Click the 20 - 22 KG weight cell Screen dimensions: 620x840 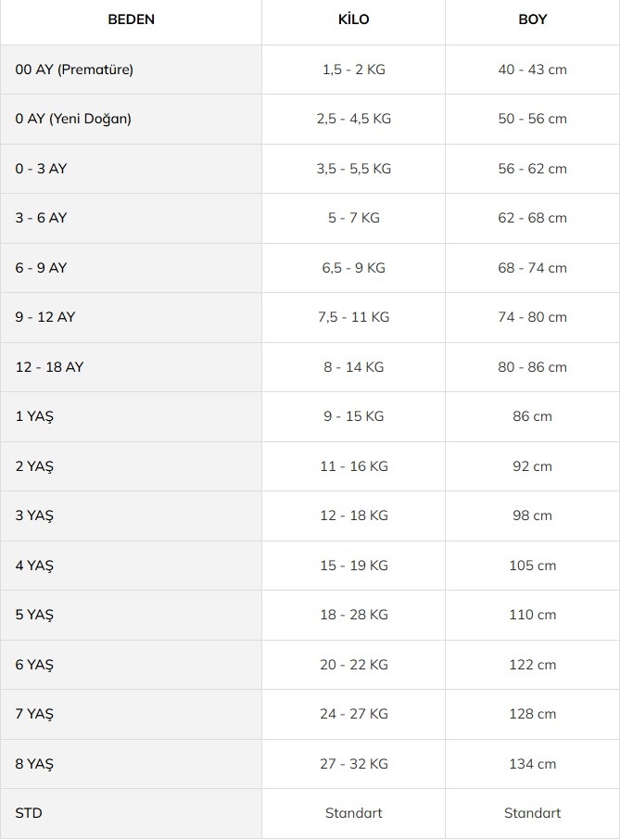point(353,664)
